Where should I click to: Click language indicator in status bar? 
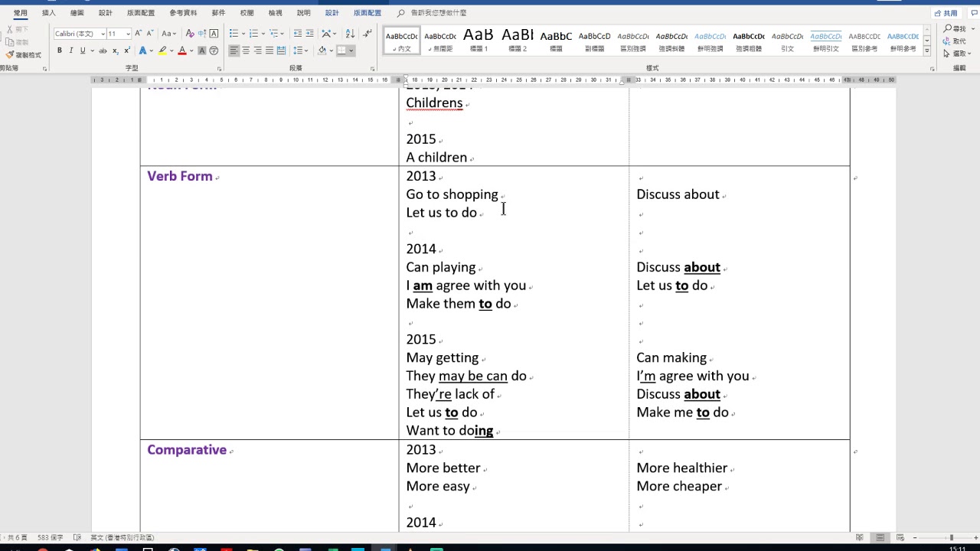click(x=122, y=538)
